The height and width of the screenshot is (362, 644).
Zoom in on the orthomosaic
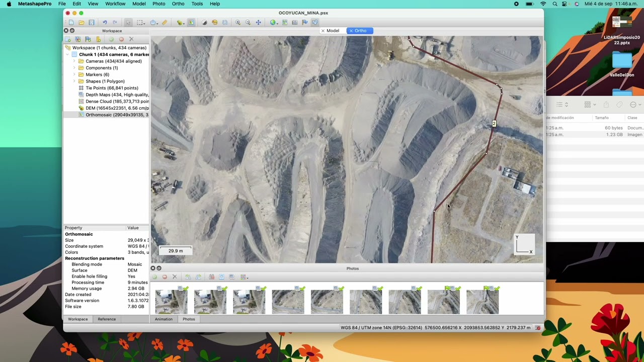pyautogui.click(x=238, y=23)
